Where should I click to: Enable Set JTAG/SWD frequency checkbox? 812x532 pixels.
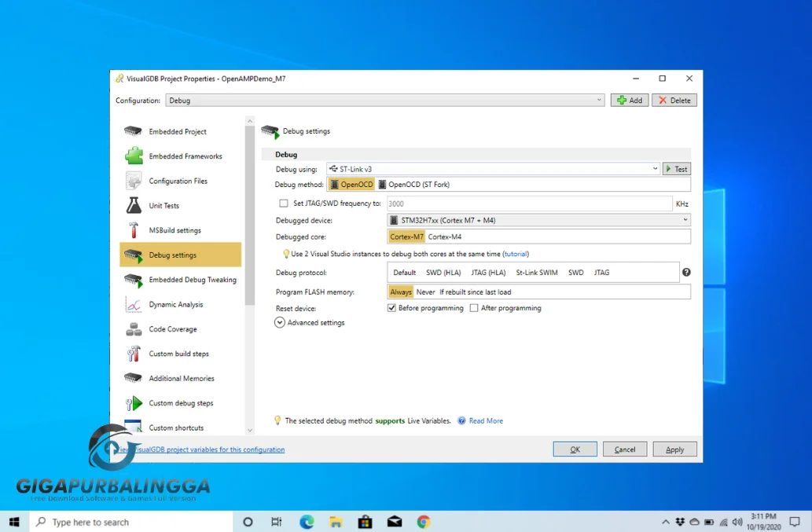(x=284, y=204)
